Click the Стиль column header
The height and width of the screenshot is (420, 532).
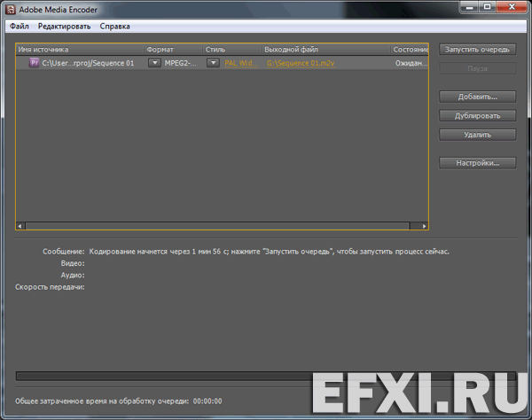[x=232, y=50]
